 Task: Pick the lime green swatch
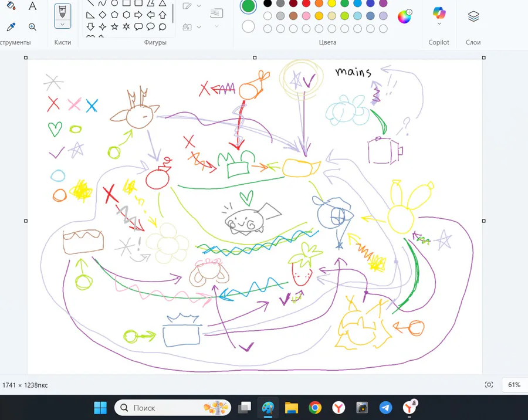pyautogui.click(x=344, y=16)
